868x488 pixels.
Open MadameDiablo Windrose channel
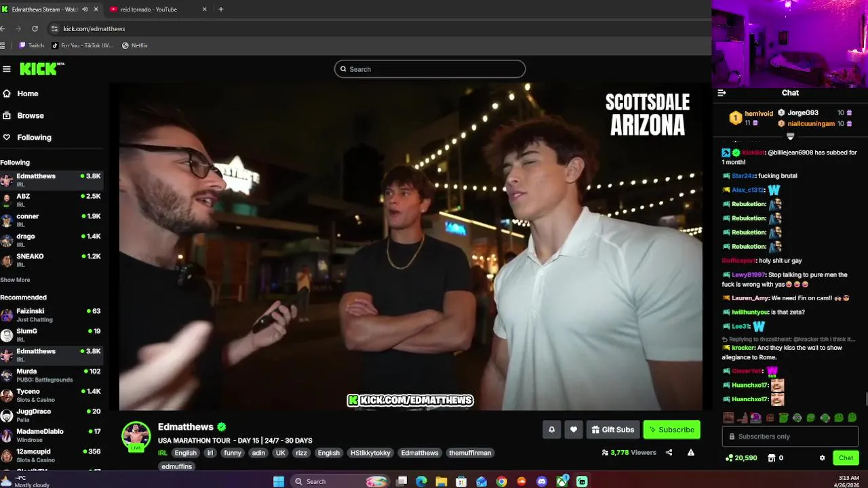coord(52,435)
